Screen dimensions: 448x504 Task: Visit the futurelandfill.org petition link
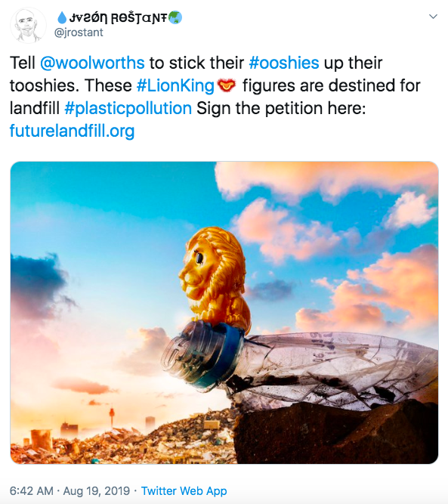tap(72, 131)
